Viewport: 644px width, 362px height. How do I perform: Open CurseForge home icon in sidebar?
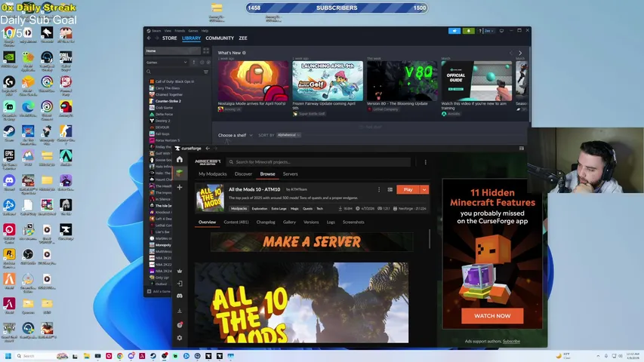pyautogui.click(x=180, y=159)
